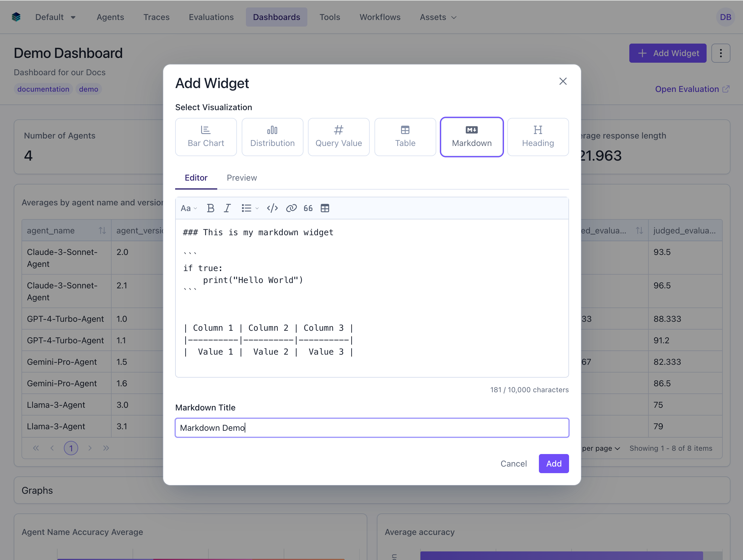This screenshot has width=743, height=560.
Task: Apply bold formatting in the editor
Action: coord(210,208)
